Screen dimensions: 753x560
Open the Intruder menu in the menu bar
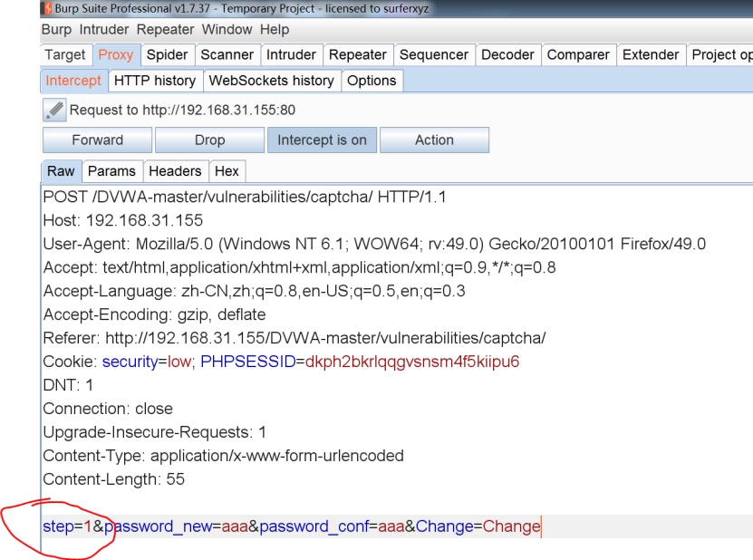coord(104,30)
